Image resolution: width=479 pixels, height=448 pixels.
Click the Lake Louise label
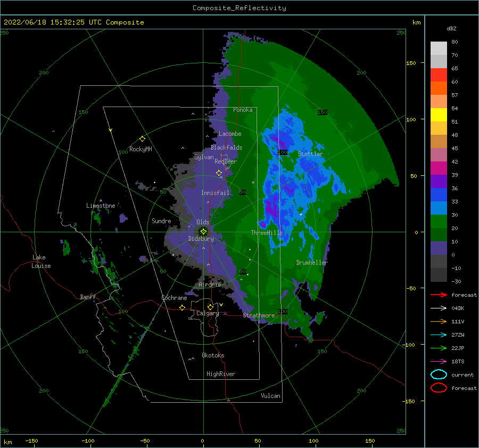(41, 262)
